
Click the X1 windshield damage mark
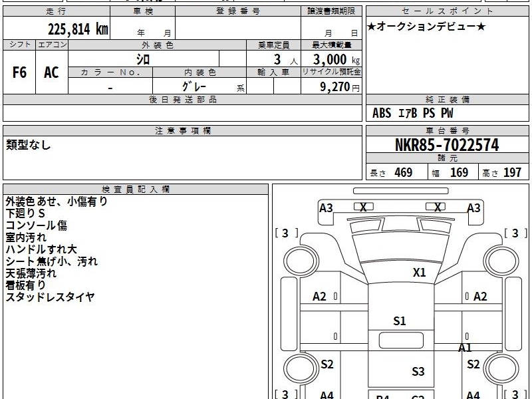click(x=420, y=272)
